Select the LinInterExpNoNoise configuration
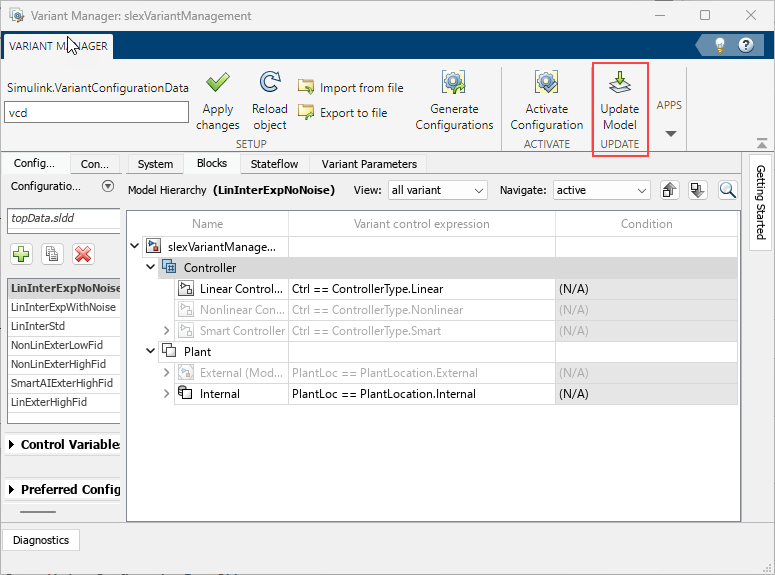The height and width of the screenshot is (575, 775). click(x=64, y=288)
